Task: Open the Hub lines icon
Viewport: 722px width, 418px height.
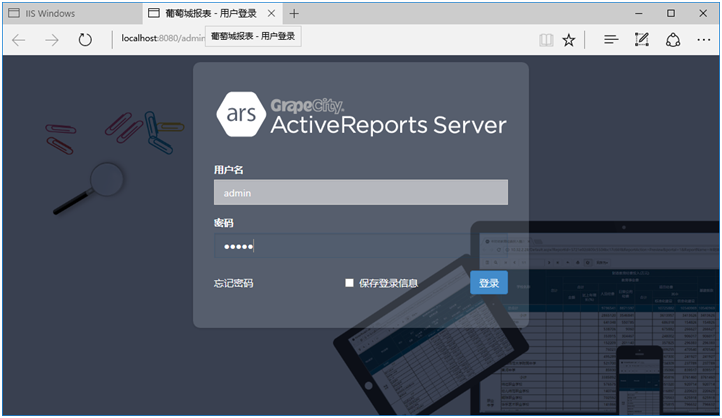Action: pyautogui.click(x=611, y=40)
